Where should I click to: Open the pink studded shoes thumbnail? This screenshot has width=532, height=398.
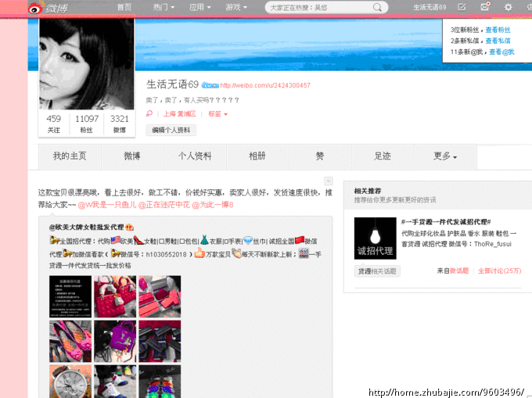click(70, 342)
